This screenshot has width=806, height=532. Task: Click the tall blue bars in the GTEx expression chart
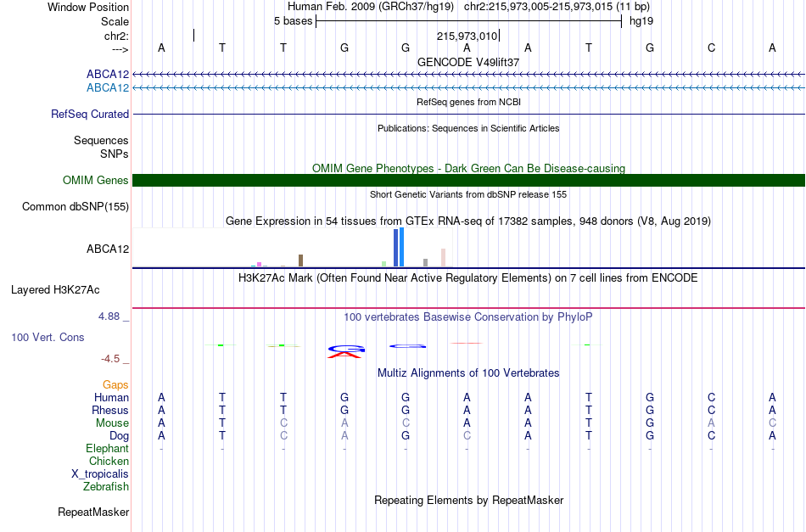[399, 247]
